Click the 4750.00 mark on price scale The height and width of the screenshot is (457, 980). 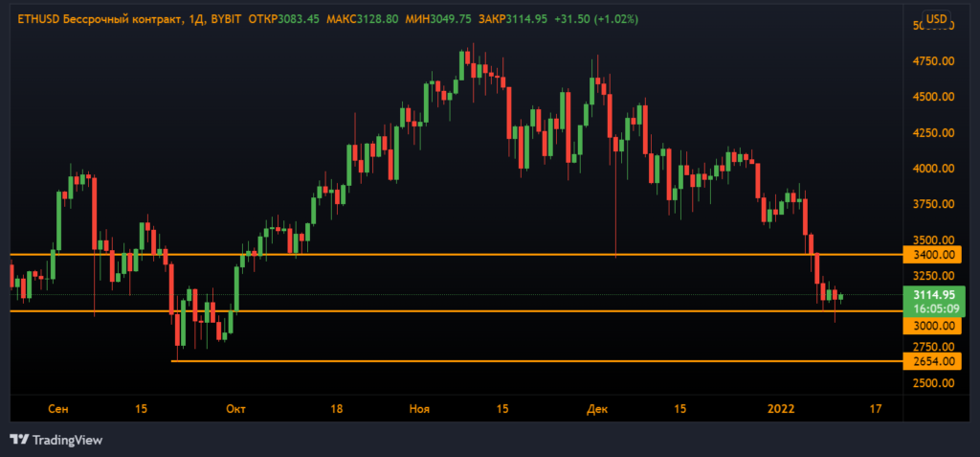(x=934, y=61)
